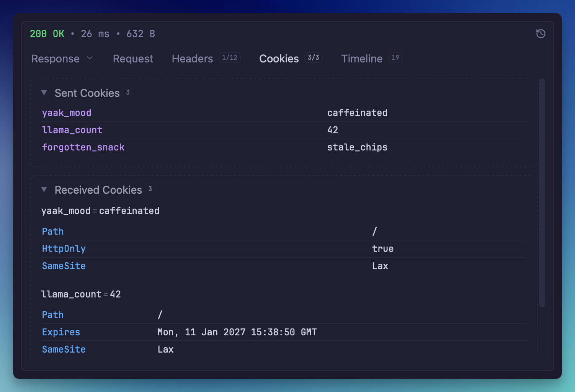
Task: Click the HttpOnly attribute label
Action: pos(64,249)
